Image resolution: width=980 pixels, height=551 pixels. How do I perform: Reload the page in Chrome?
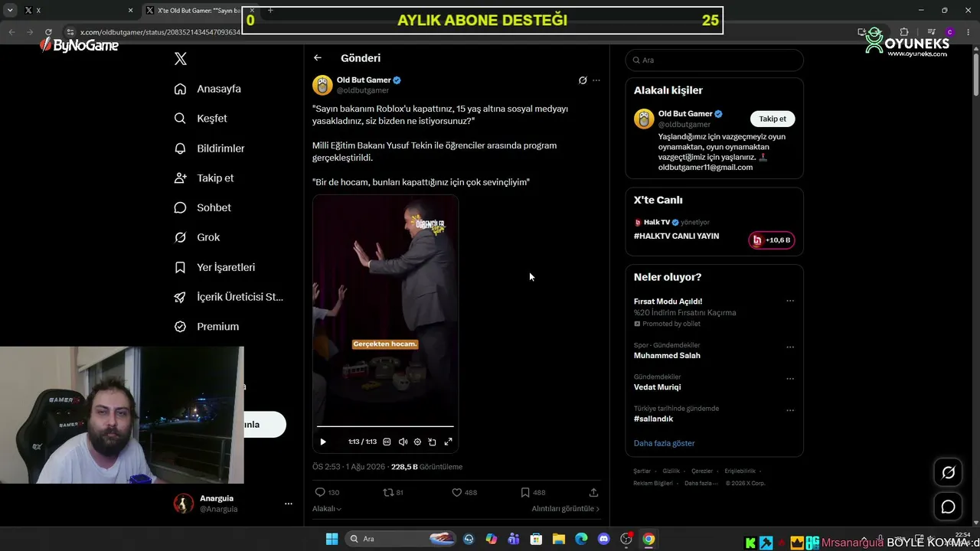coord(48,32)
